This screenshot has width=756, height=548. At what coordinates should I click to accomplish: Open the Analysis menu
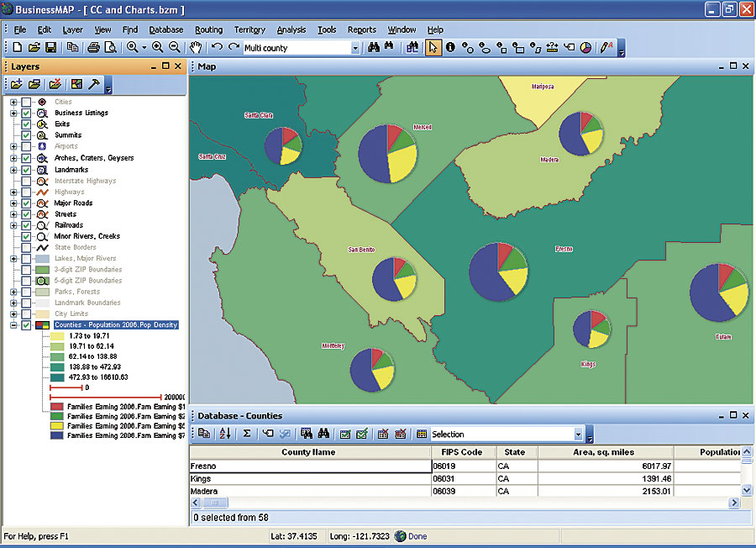click(291, 29)
